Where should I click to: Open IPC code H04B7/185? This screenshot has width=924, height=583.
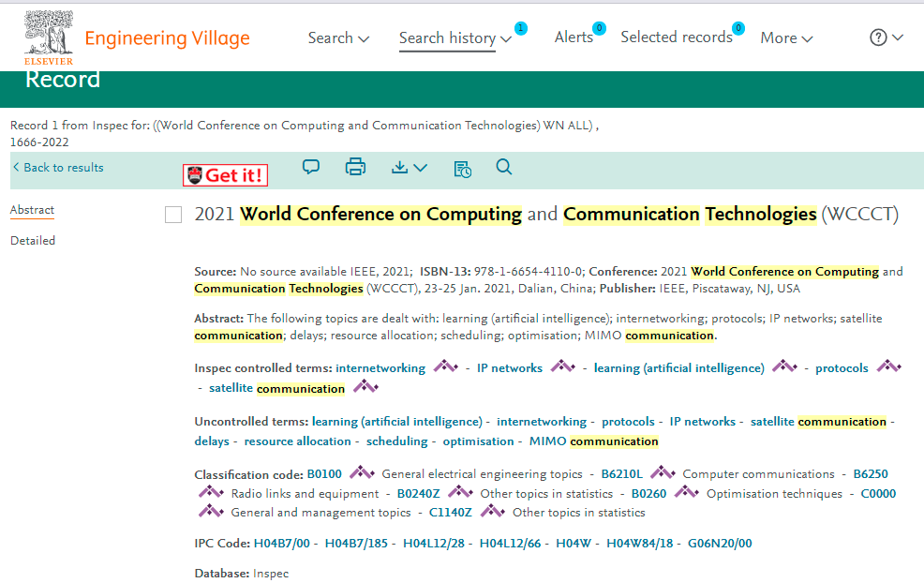356,544
